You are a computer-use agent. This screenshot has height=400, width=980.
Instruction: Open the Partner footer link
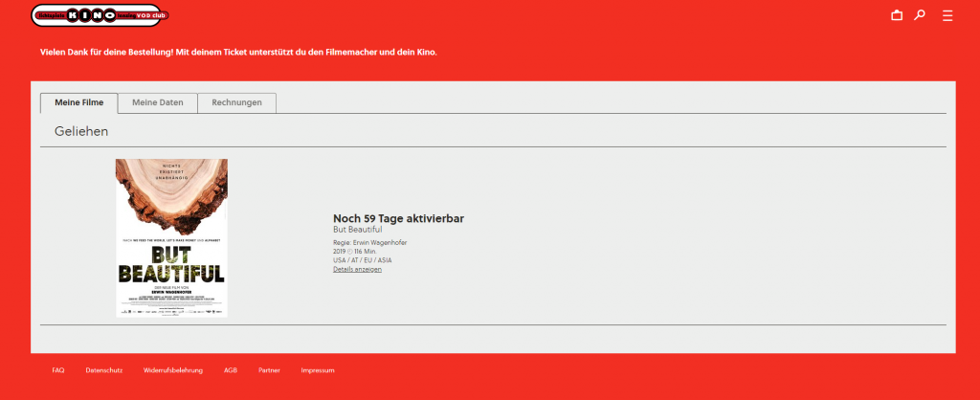269,370
